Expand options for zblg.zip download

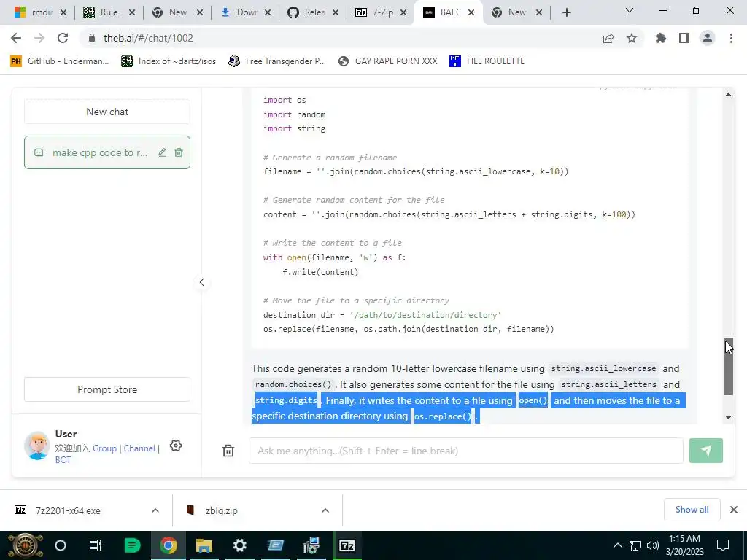[x=325, y=510]
